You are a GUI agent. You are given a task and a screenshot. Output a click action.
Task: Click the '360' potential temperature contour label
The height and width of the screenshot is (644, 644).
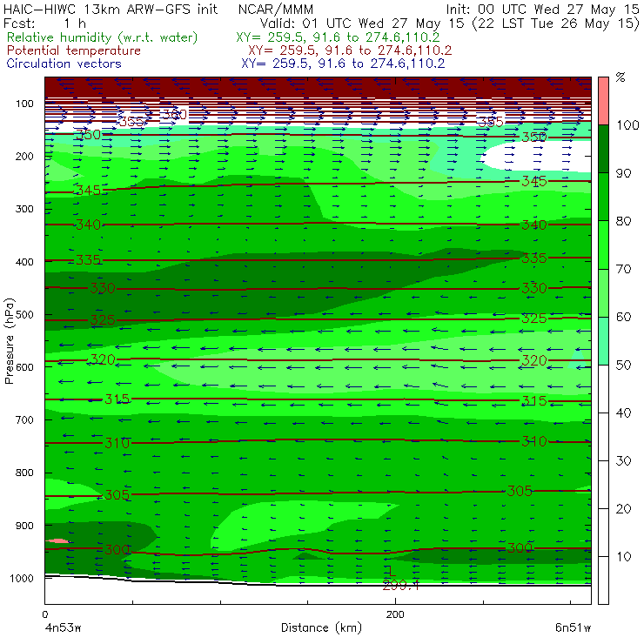click(174, 114)
